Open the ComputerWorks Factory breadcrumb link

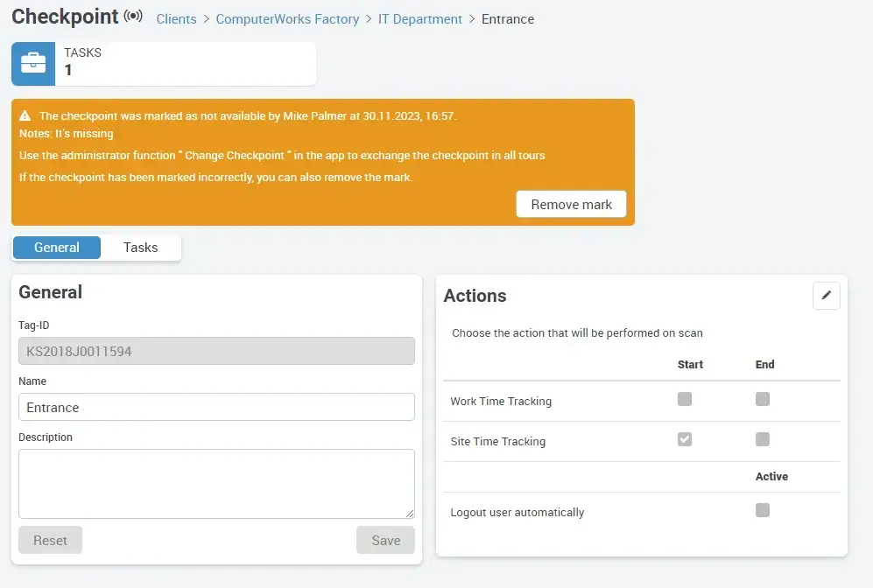[287, 18]
